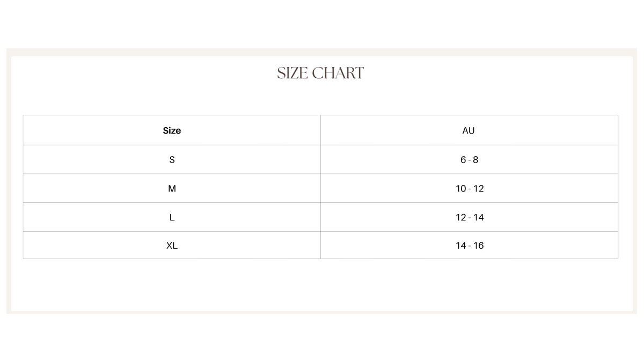644x362 pixels.
Task: Click the number 12 in the L row
Action: pyautogui.click(x=461, y=217)
